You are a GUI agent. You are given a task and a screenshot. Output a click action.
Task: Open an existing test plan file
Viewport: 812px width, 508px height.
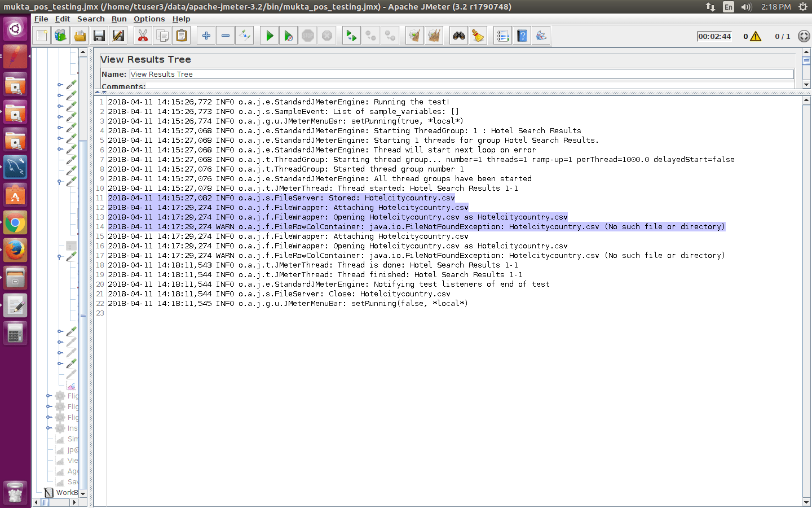coord(80,35)
